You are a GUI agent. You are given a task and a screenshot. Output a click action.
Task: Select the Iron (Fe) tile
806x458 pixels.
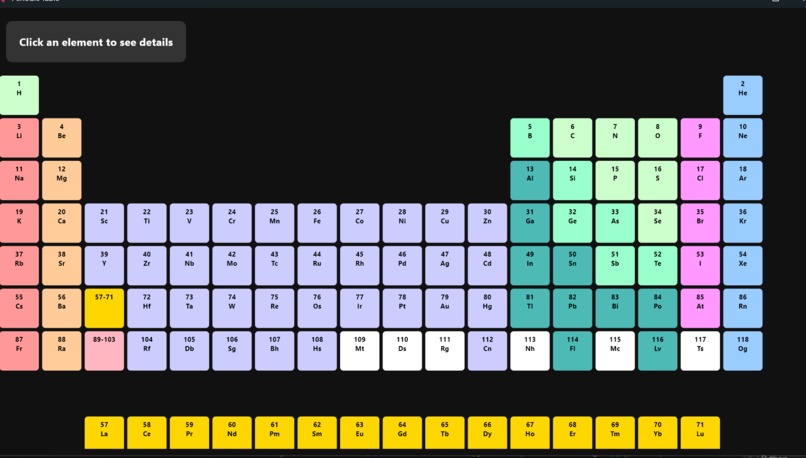(317, 223)
